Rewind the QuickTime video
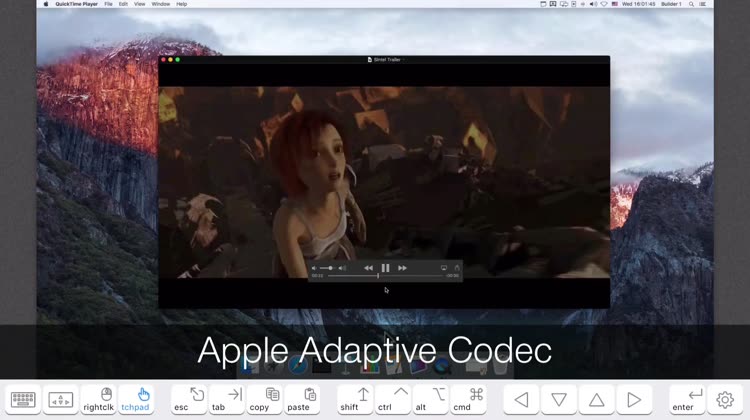Image resolution: width=750 pixels, height=420 pixels. [368, 268]
